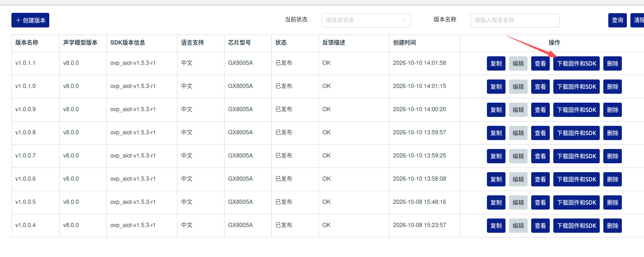Copy version v1.0.0.4 with 复制
Image resolution: width=644 pixels, height=257 pixels.
(x=496, y=226)
